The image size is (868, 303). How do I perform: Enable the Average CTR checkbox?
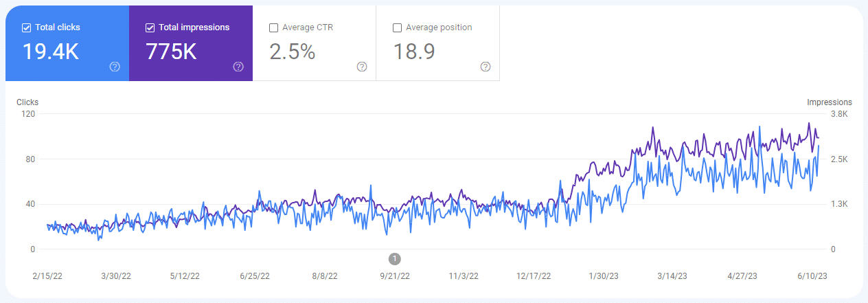273,27
